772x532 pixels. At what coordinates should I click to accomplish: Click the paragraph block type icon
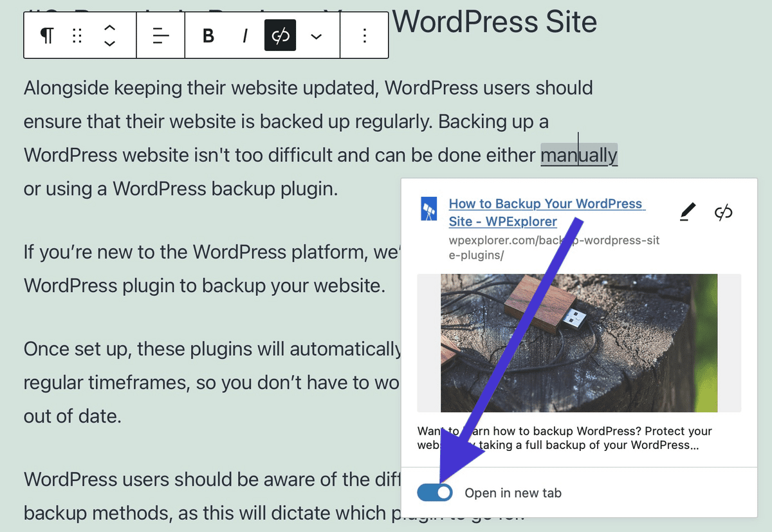(46, 36)
